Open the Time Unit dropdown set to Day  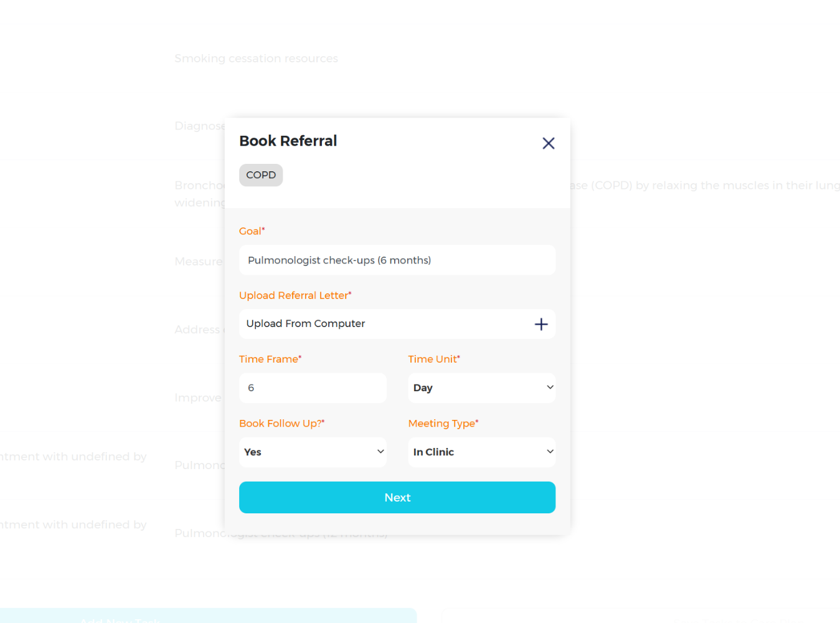pos(481,388)
